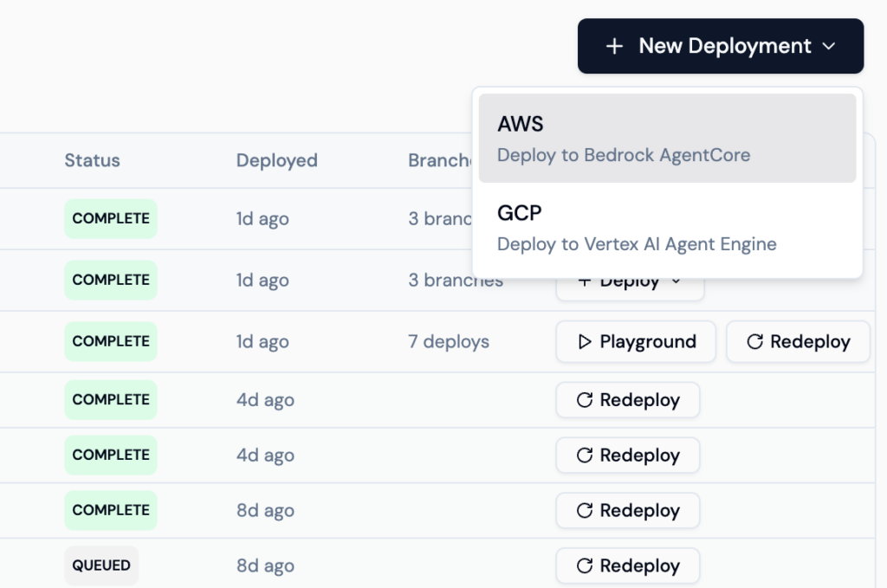This screenshot has width=887, height=588.
Task: Click the refresh icon beside Playground's Redeploy
Action: click(x=754, y=342)
